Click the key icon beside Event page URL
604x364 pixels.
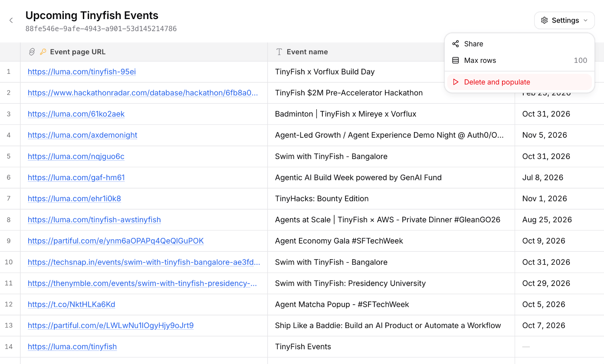click(x=43, y=52)
